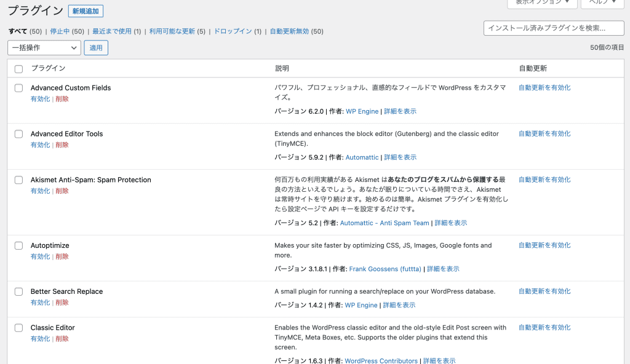
Task: Open Automattic author link for Advanced Editor Tools
Action: click(x=362, y=157)
